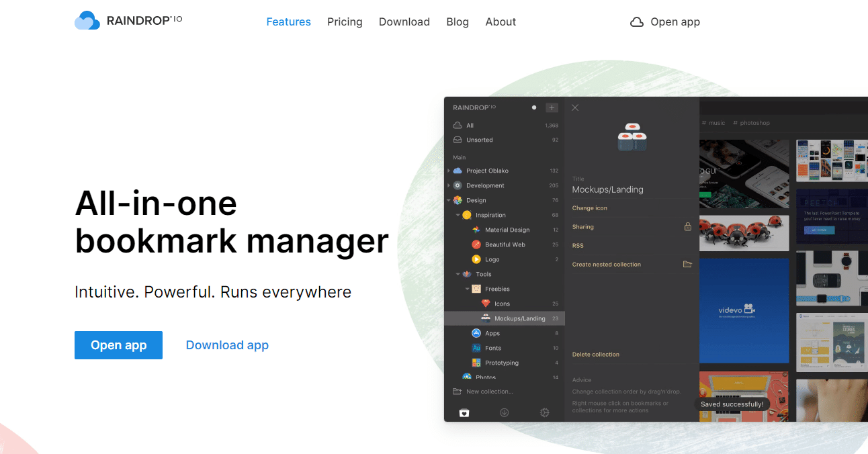Open the Features nav item
Screen dimensions: 868x454
point(288,21)
